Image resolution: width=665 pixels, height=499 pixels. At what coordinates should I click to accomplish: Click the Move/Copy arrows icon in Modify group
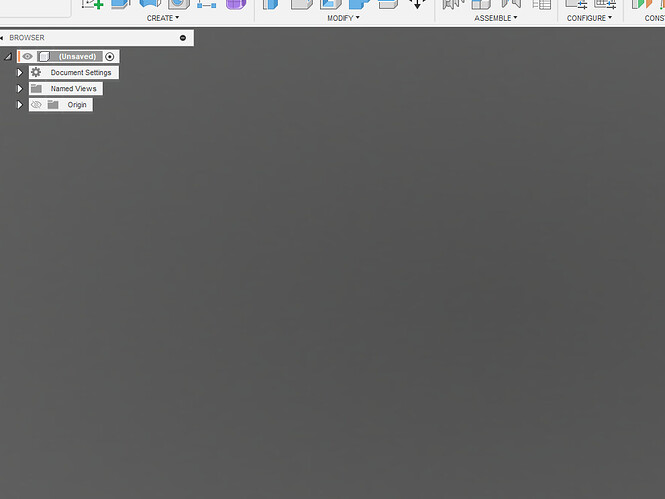tap(418, 4)
